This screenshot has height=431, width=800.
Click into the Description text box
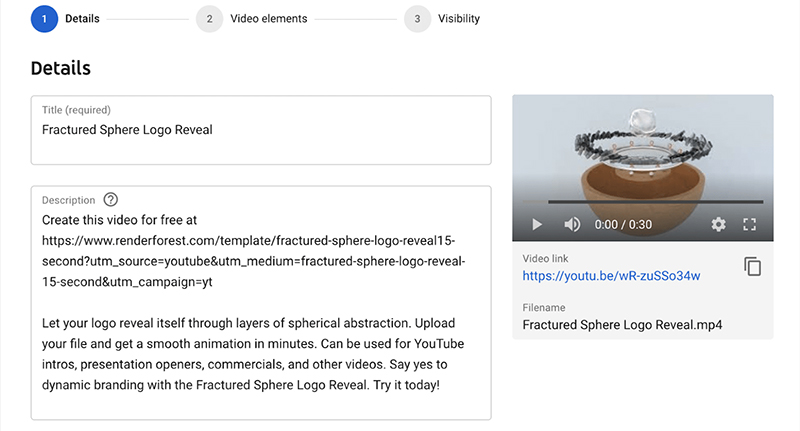261,303
